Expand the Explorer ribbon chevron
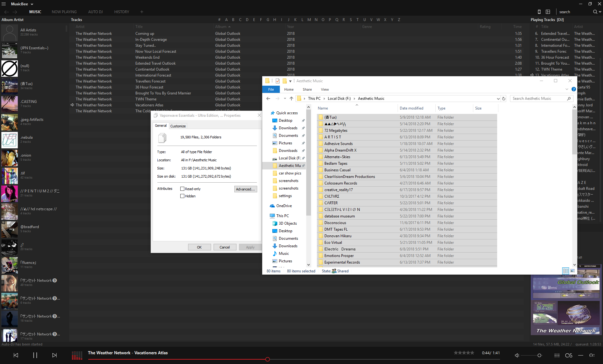The image size is (603, 364). click(x=567, y=89)
